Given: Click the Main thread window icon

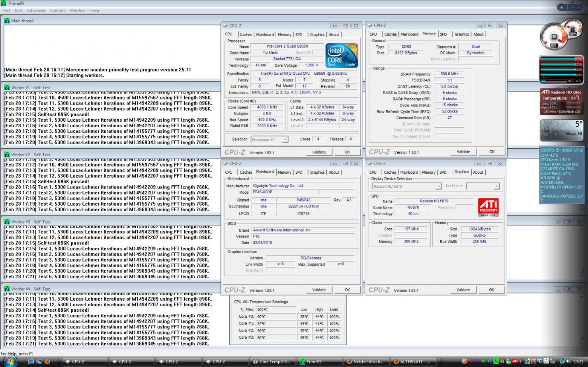Looking at the screenshot, I should point(7,21).
